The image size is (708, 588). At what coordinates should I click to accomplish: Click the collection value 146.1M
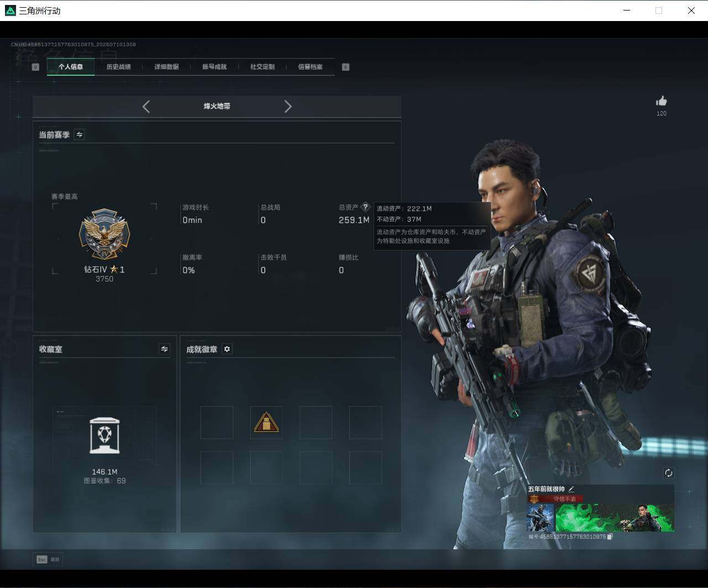pos(105,472)
